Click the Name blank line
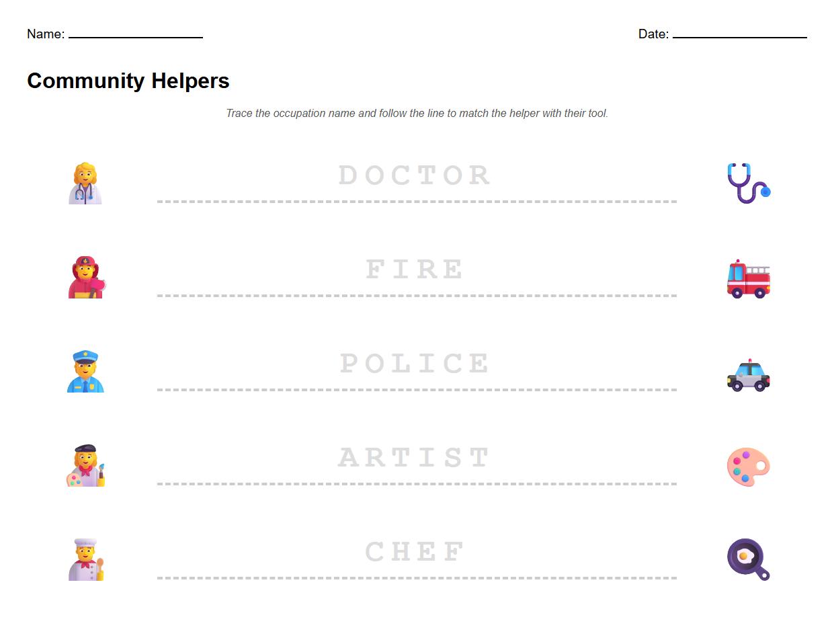 [x=136, y=36]
